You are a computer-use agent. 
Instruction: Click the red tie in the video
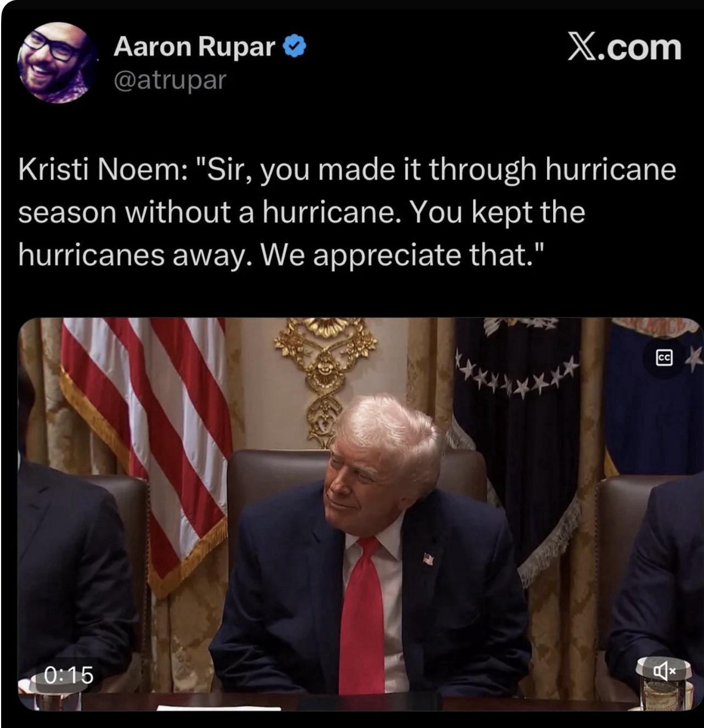click(362, 615)
